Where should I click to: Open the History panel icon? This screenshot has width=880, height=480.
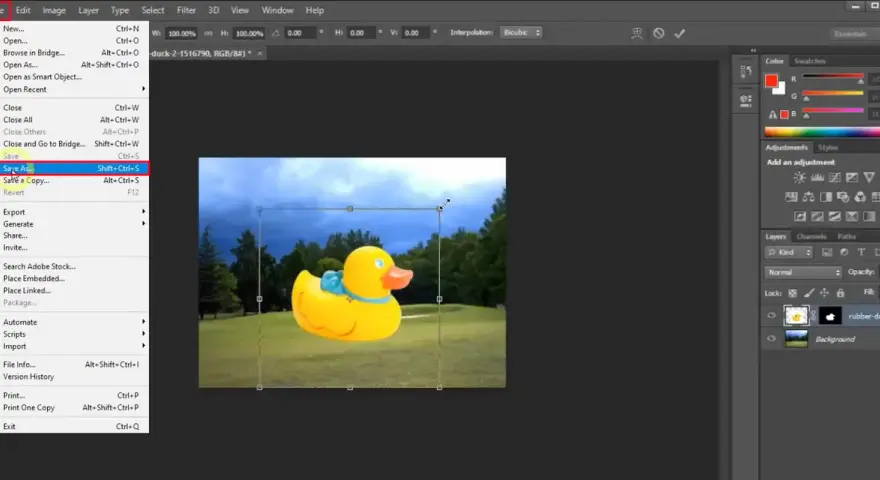pos(746,71)
